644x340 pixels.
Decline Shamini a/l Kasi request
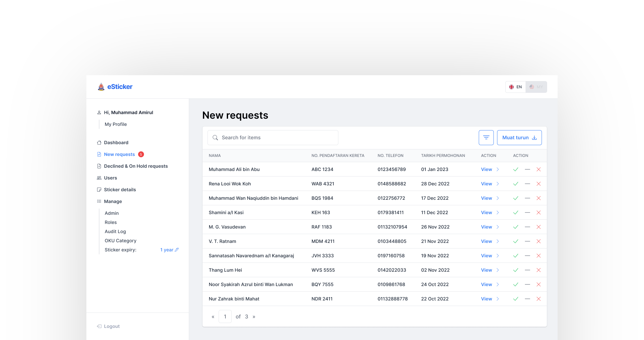coord(539,212)
